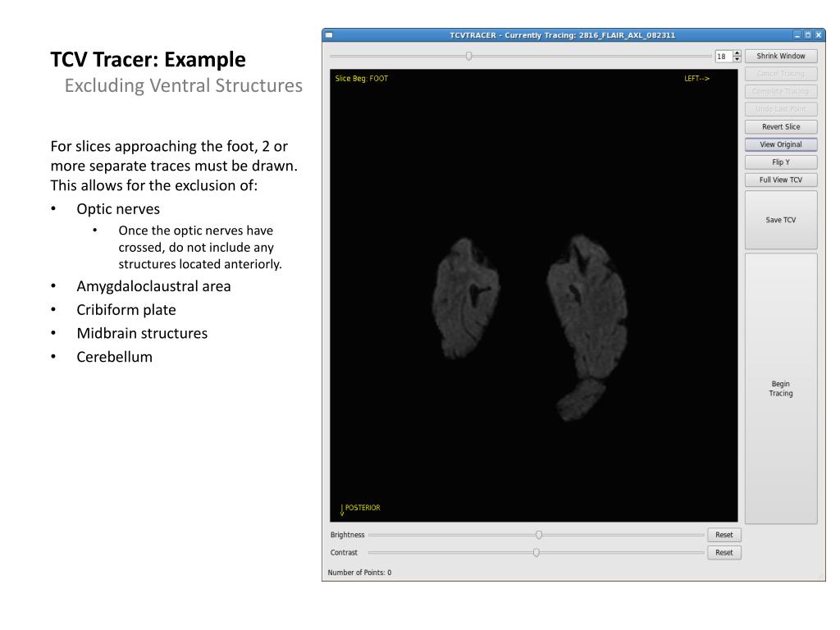
Task: Click the slice number field showing 18
Action: pos(724,57)
